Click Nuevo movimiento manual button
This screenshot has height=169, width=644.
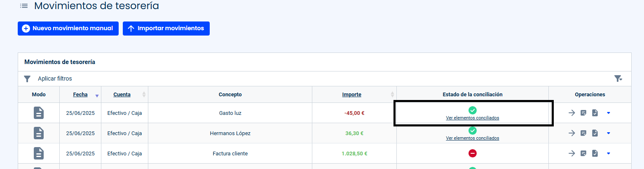pyautogui.click(x=68, y=29)
